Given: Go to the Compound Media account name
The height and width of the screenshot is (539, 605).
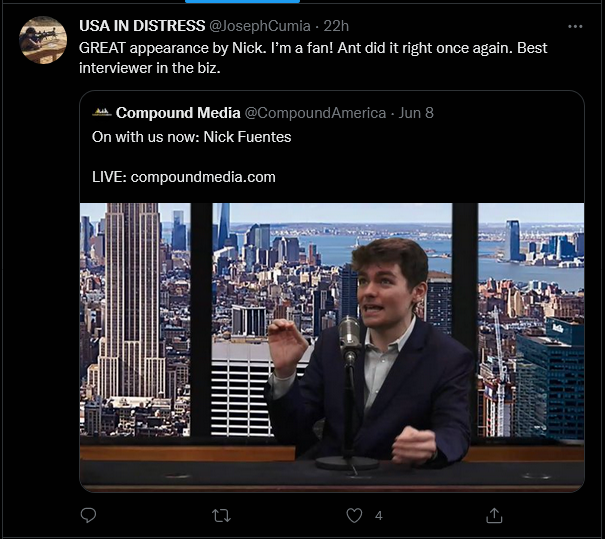Looking at the screenshot, I should pyautogui.click(x=178, y=113).
